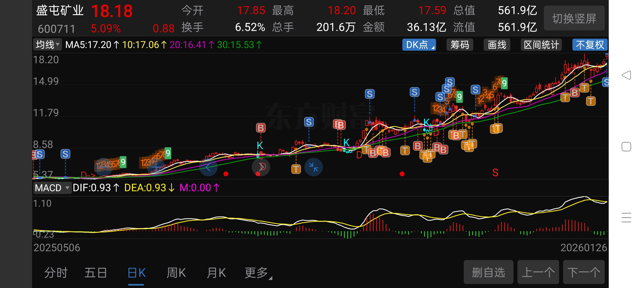Switch to the 分时 tab
The height and width of the screenshot is (288, 644).
(x=56, y=273)
